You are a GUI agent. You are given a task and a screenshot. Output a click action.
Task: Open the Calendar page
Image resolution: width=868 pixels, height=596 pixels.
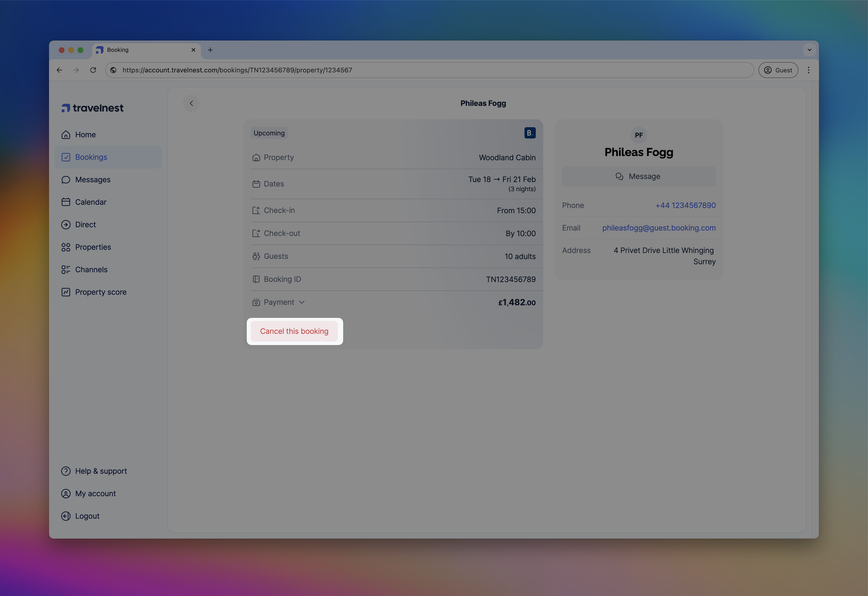point(91,202)
